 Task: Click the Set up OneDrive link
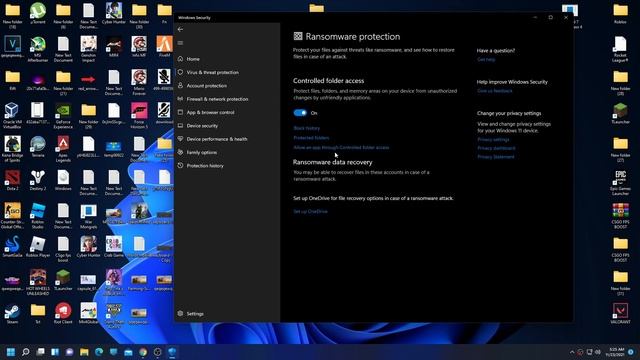(310, 211)
